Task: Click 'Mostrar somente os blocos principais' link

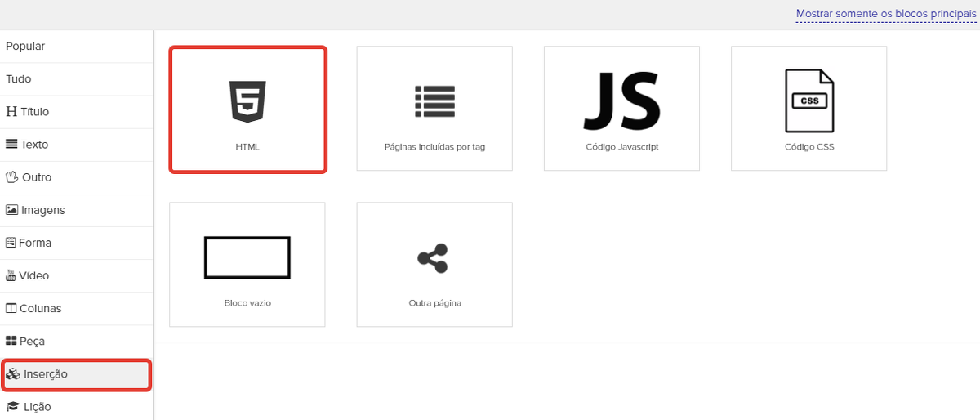Action: point(886,15)
